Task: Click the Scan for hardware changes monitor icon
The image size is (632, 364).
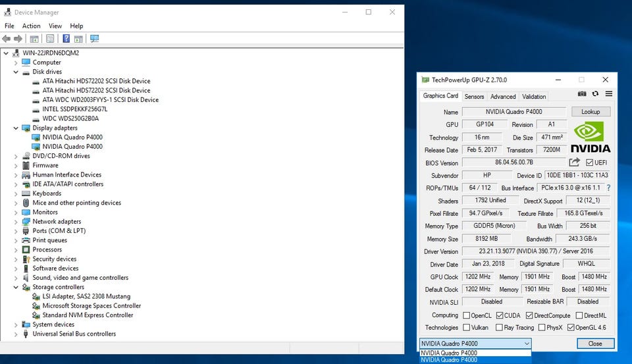Action: pyautogui.click(x=94, y=39)
